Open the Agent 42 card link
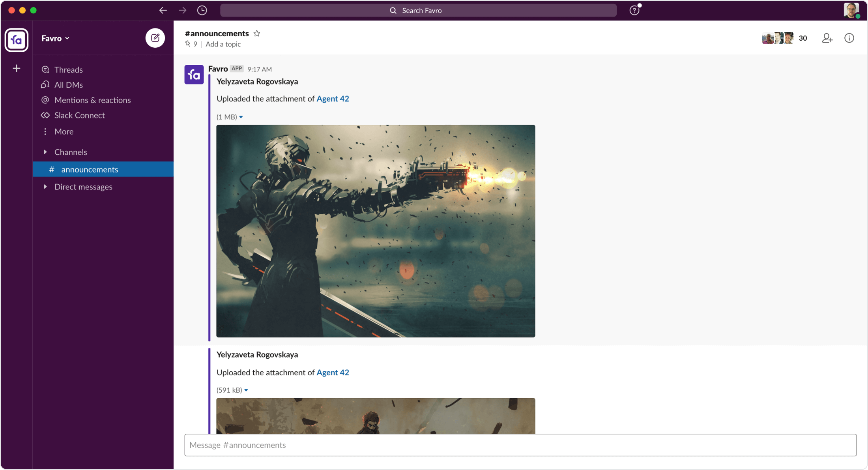The image size is (868, 470). click(333, 99)
